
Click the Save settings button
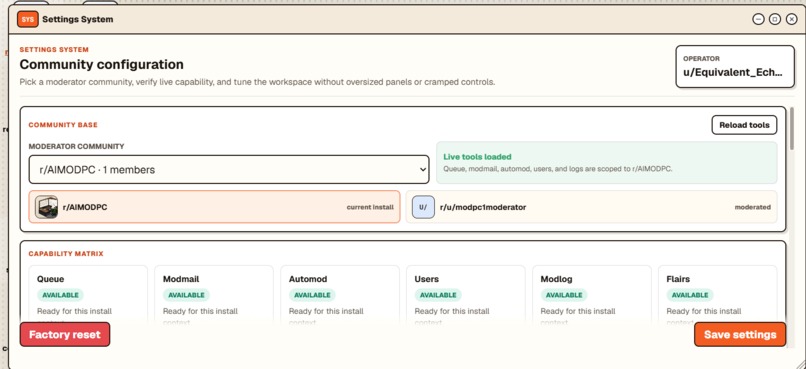[x=740, y=335]
